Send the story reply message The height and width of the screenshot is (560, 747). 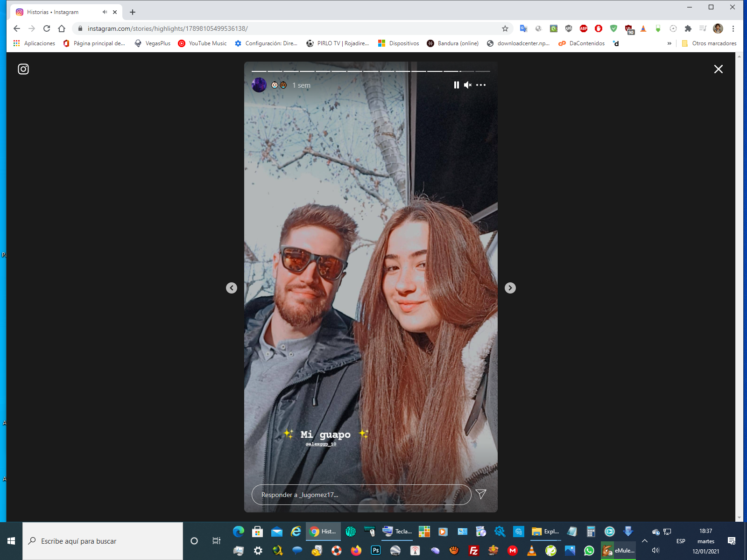pyautogui.click(x=481, y=494)
